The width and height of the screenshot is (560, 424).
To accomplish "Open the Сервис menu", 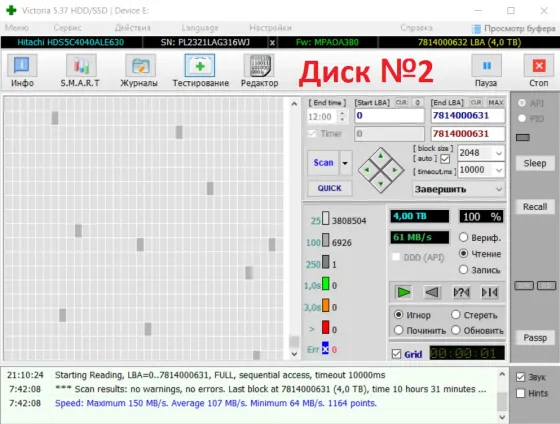I will pos(67,28).
